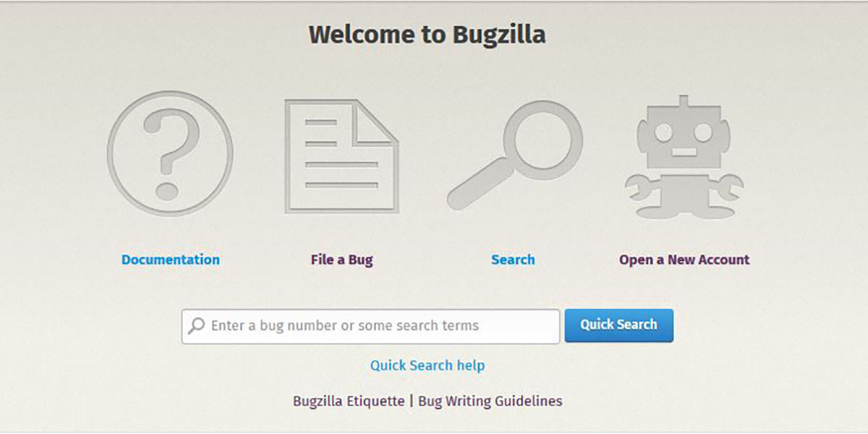Focus the bug number search field
868x434 pixels.
pos(370,326)
